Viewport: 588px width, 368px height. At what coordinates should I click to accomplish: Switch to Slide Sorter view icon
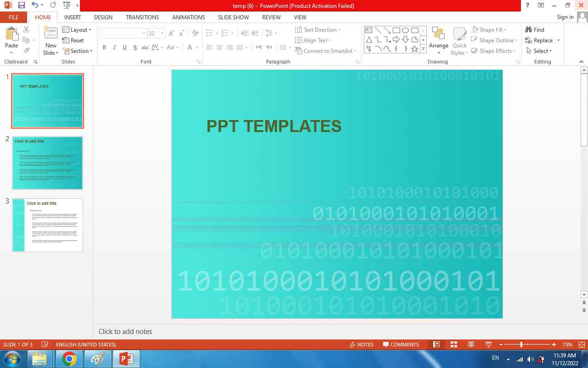pyautogui.click(x=454, y=345)
